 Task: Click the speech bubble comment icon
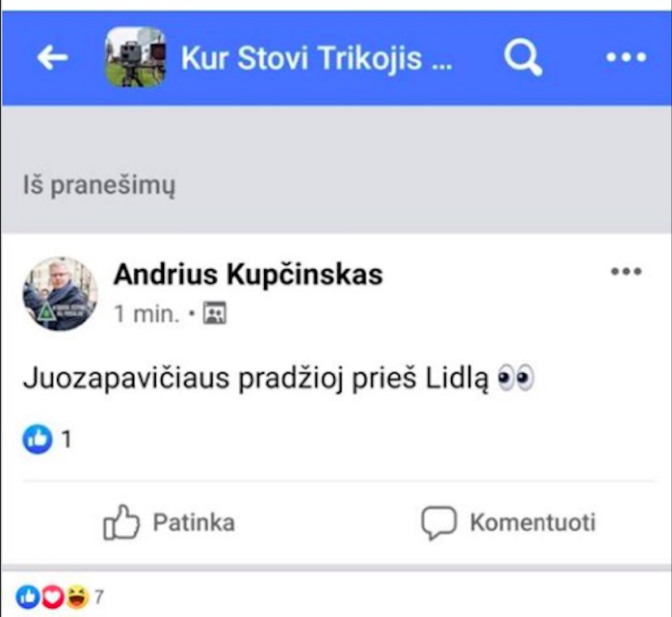439,522
